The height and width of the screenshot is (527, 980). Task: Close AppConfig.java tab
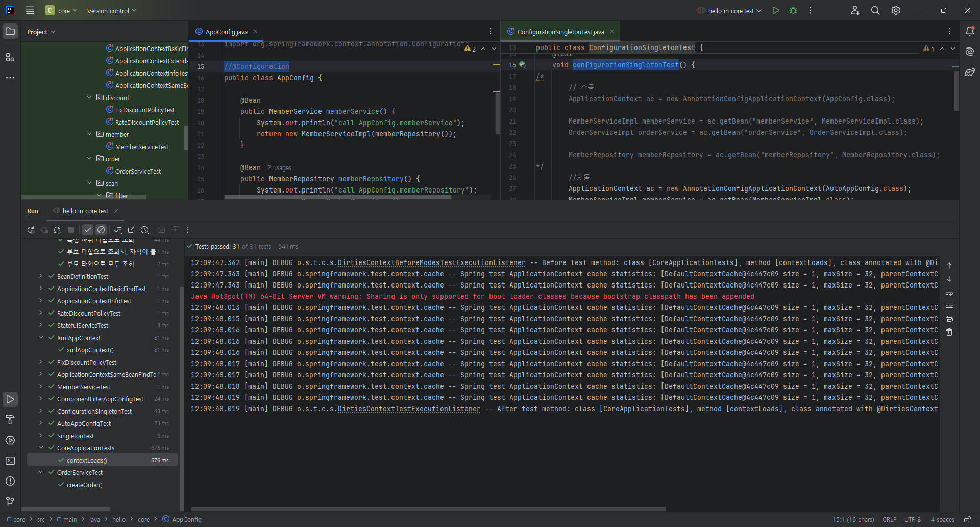pos(255,31)
